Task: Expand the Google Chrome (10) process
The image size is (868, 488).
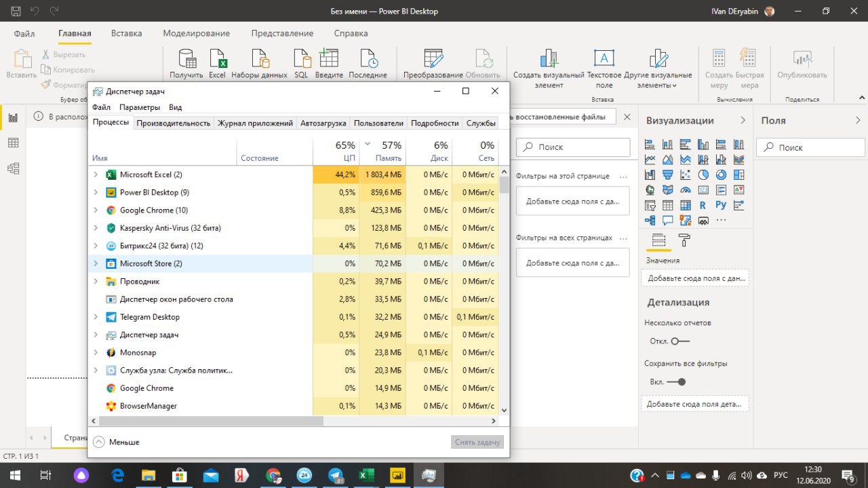Action: tap(96, 210)
